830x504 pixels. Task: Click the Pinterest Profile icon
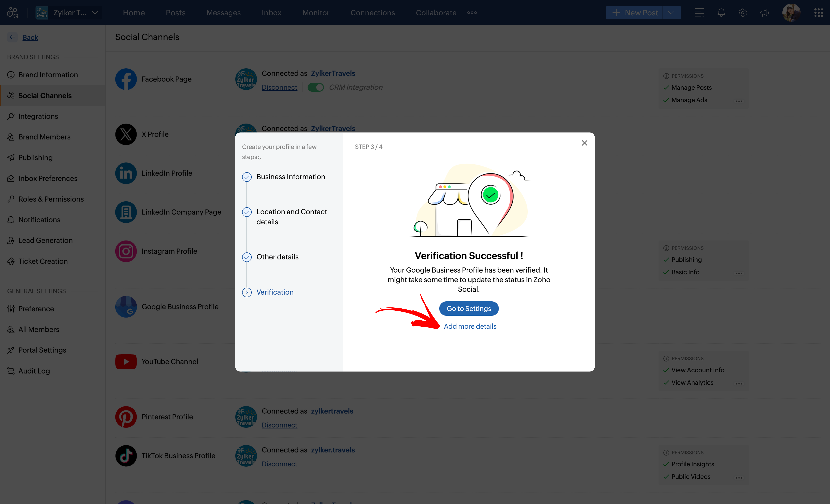point(126,417)
